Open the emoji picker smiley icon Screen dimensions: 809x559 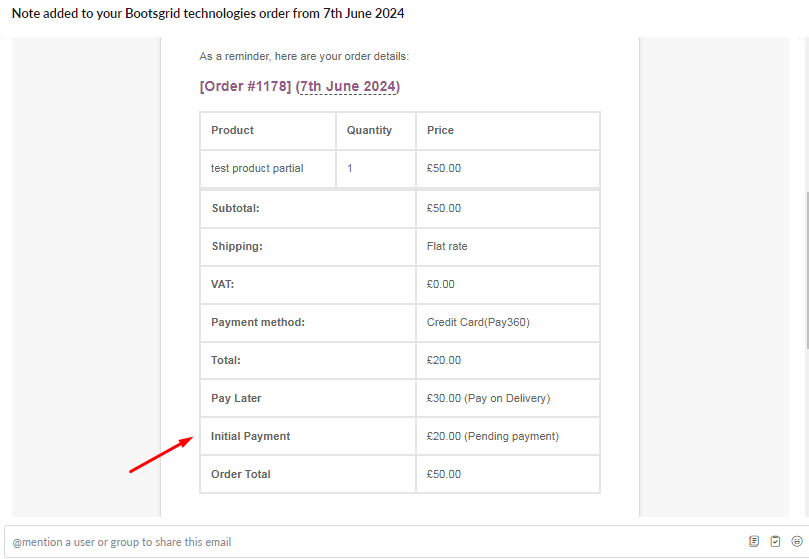(797, 541)
